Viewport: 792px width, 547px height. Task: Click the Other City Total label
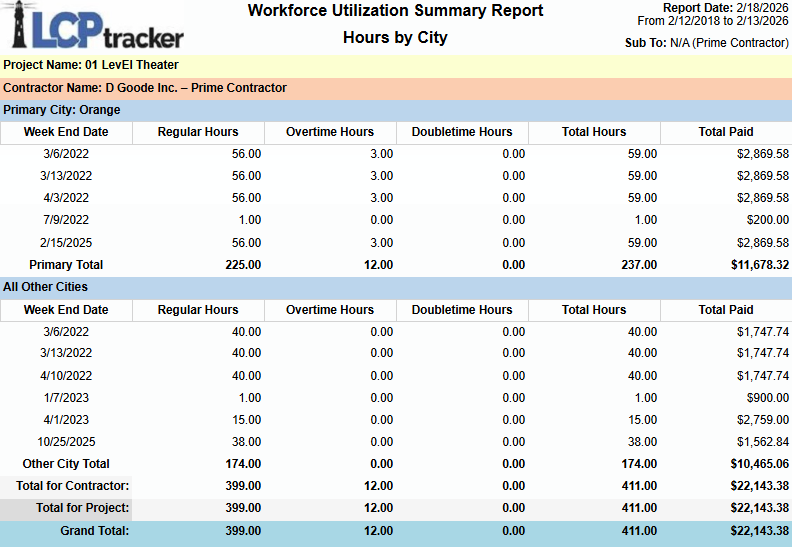click(66, 464)
